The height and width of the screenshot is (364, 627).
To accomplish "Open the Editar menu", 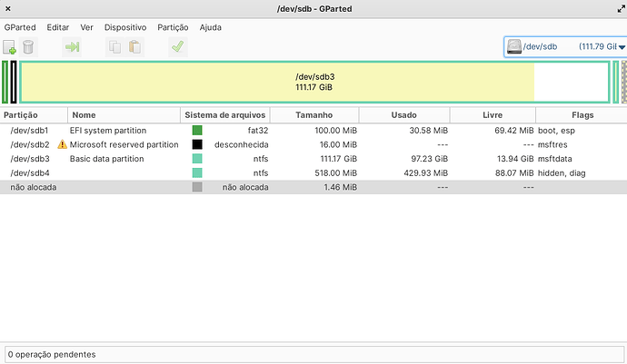I will pyautogui.click(x=58, y=27).
